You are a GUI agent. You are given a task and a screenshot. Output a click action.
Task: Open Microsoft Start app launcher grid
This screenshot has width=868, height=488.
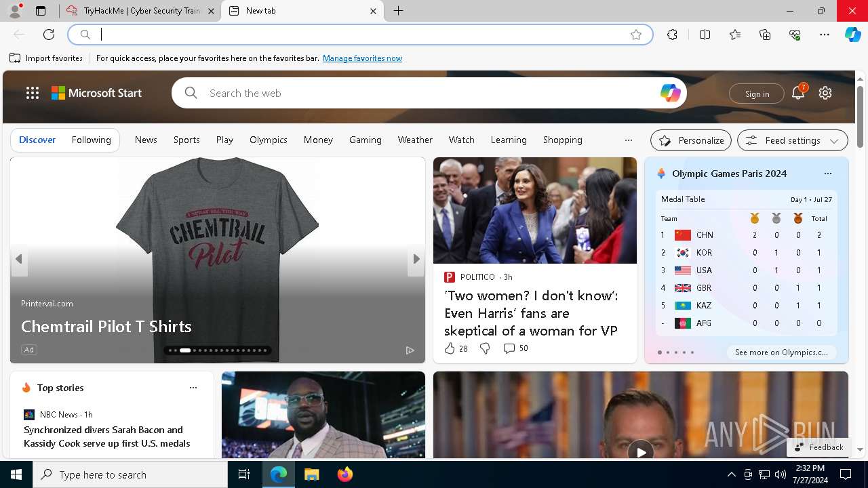click(x=33, y=93)
